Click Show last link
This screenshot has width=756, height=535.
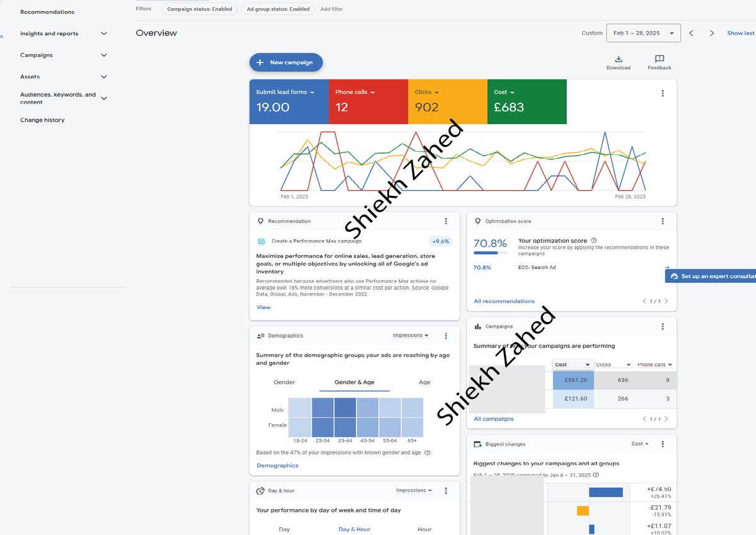pos(741,33)
